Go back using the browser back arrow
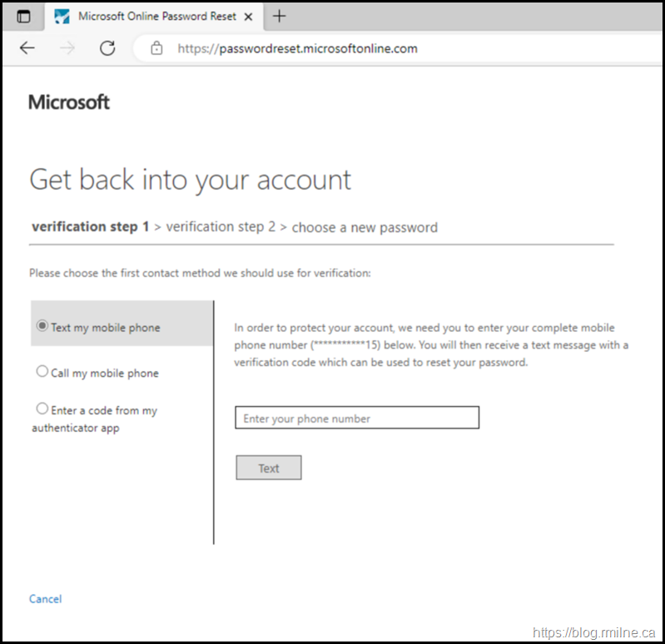The height and width of the screenshot is (644, 665). point(27,48)
